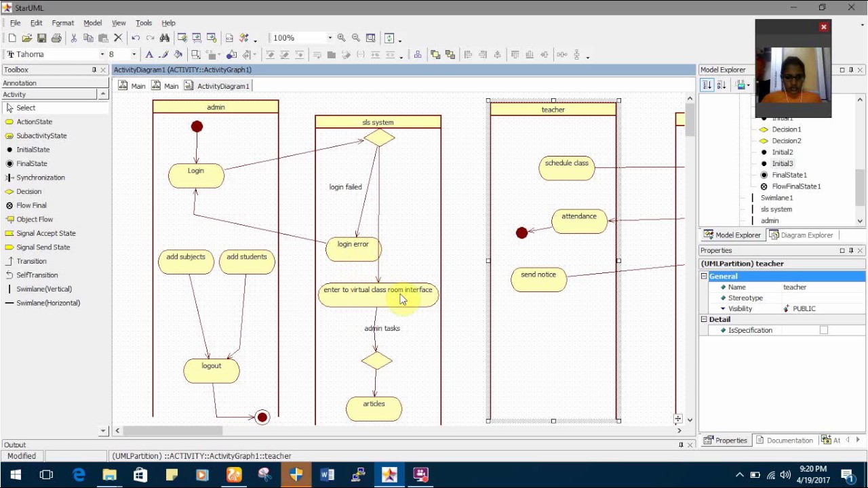Click the New Project toolbar icon
This screenshot has height=488, width=868.
pyautogui.click(x=12, y=38)
